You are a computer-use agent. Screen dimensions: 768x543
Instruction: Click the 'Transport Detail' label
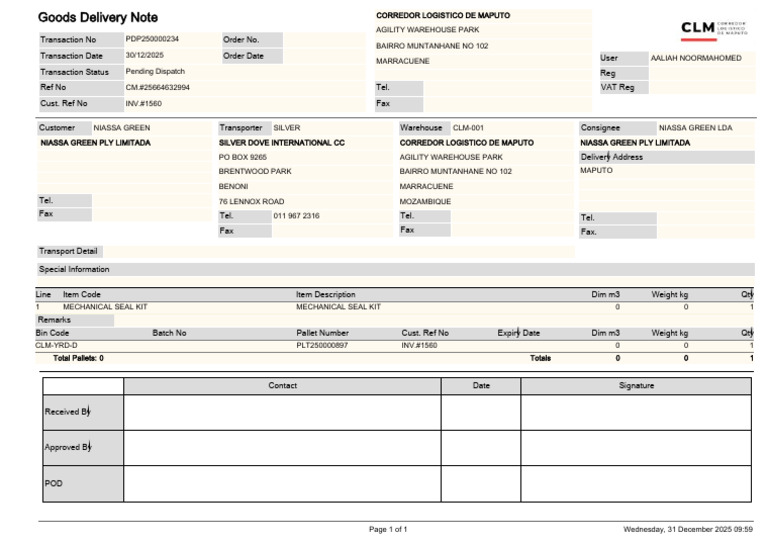click(x=68, y=251)
